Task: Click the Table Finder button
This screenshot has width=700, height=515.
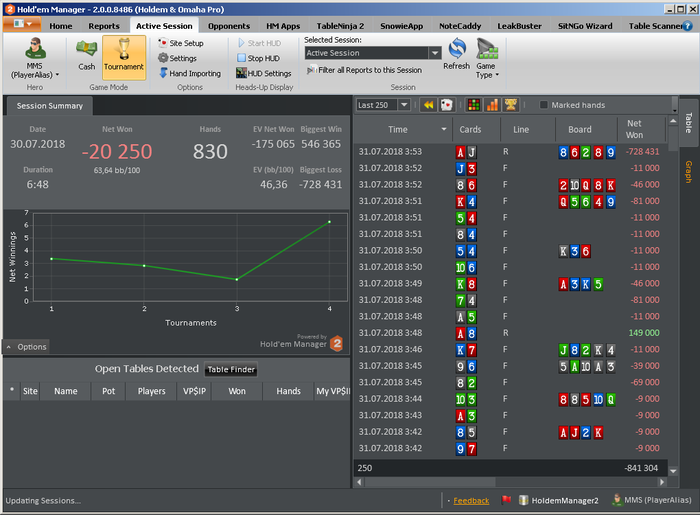Action: point(231,370)
